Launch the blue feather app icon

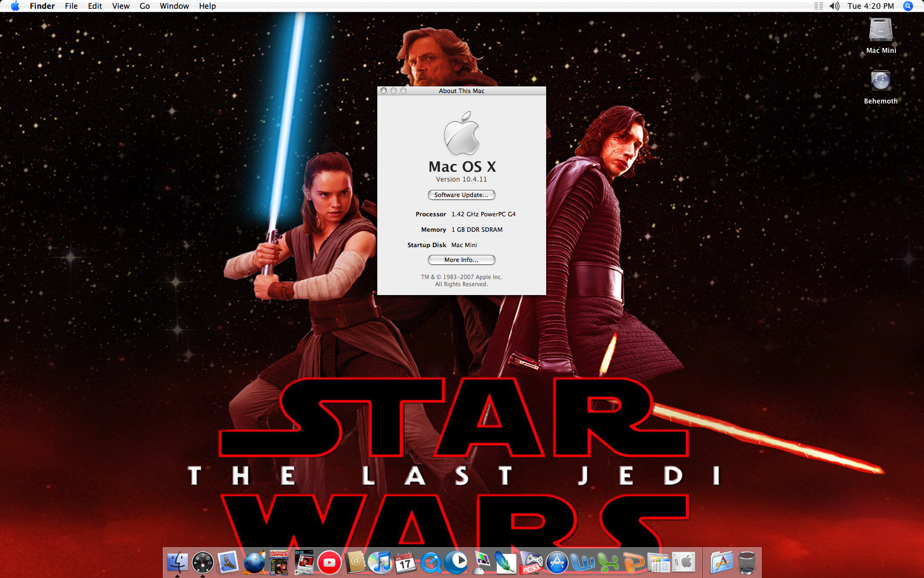tap(507, 562)
